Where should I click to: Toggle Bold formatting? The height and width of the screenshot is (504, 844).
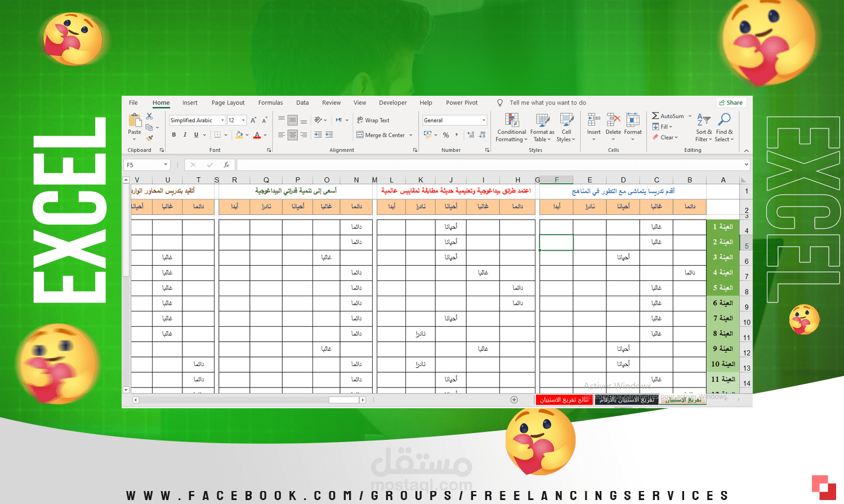[174, 135]
